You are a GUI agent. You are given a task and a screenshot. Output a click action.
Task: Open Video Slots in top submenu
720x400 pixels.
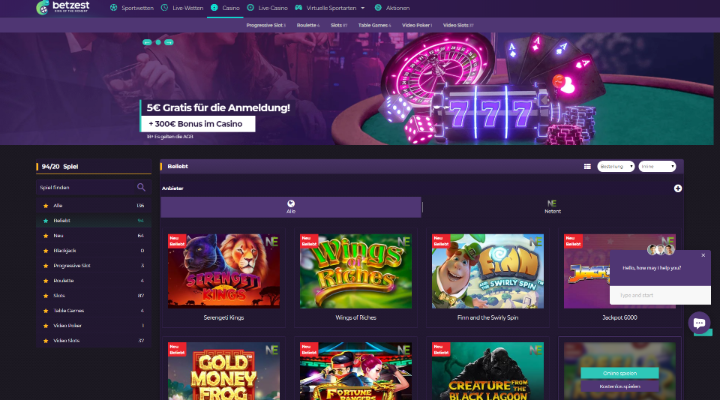tap(458, 25)
